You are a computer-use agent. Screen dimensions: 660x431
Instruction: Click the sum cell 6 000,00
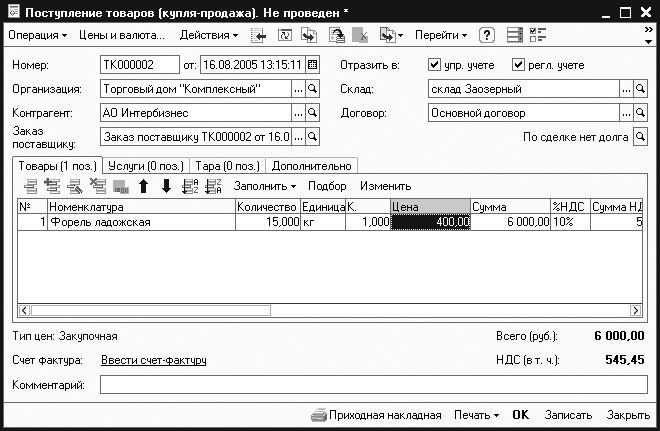tap(510, 222)
